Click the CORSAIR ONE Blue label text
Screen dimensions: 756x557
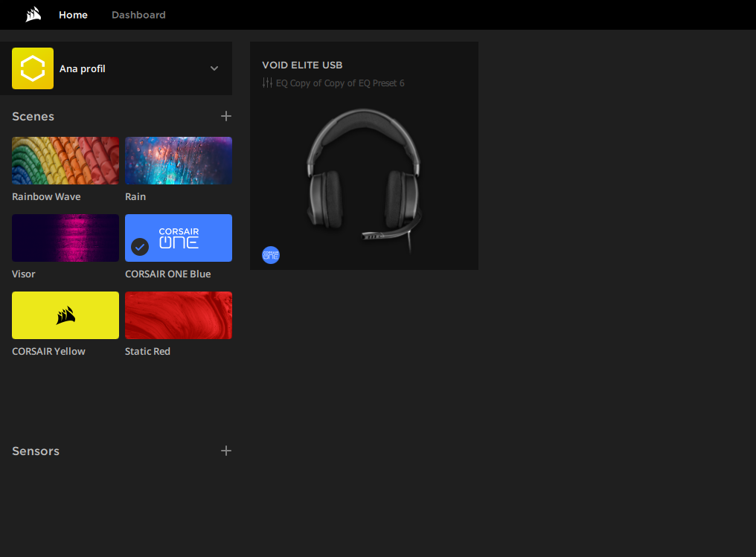click(x=167, y=274)
